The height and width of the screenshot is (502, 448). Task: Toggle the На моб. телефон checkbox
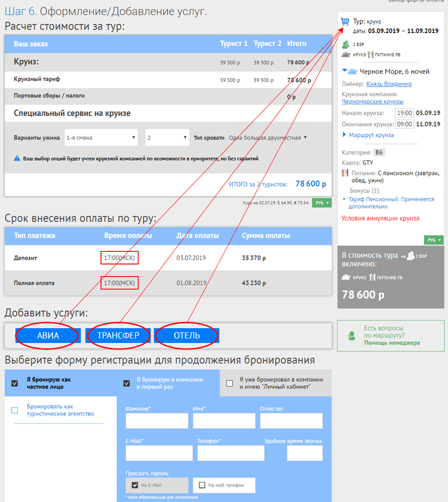pos(202,485)
